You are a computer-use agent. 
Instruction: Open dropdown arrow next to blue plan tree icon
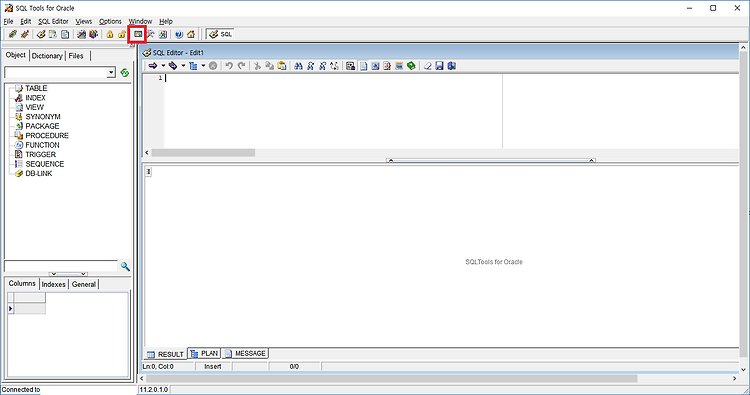coord(203,66)
